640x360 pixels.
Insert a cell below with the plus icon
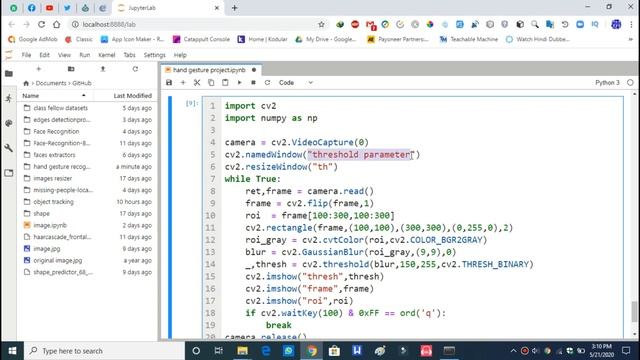[x=183, y=82]
